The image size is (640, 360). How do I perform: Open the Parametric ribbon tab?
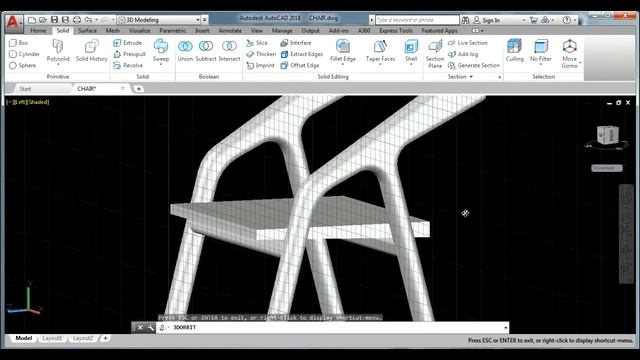(173, 31)
